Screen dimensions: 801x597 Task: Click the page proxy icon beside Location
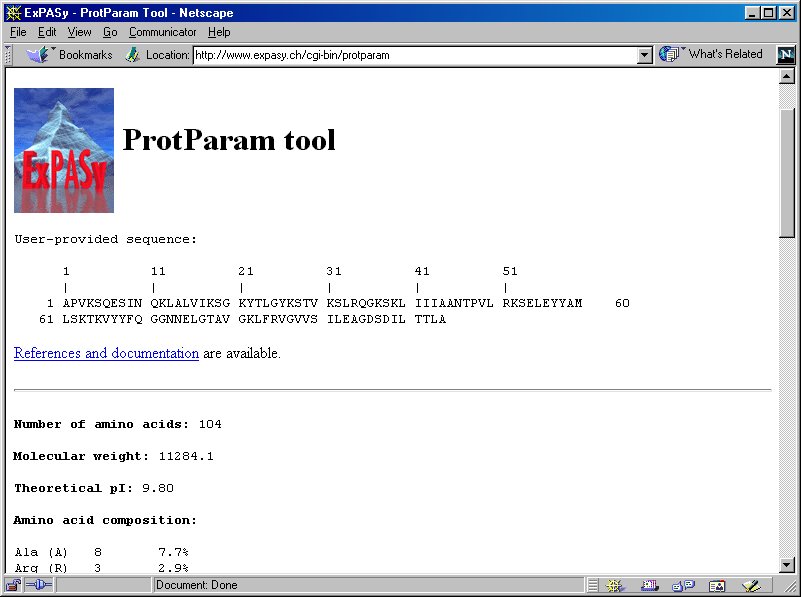click(132, 55)
